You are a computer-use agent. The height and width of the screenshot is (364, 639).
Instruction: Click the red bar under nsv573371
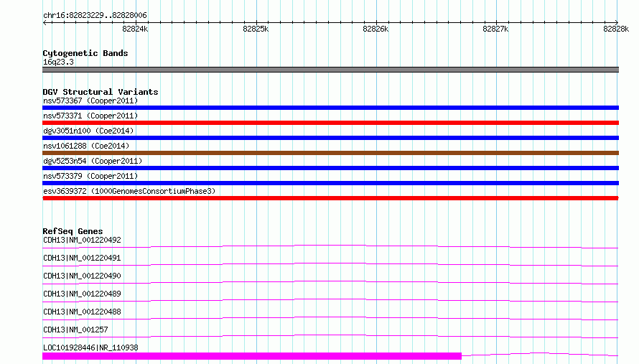tap(330, 123)
